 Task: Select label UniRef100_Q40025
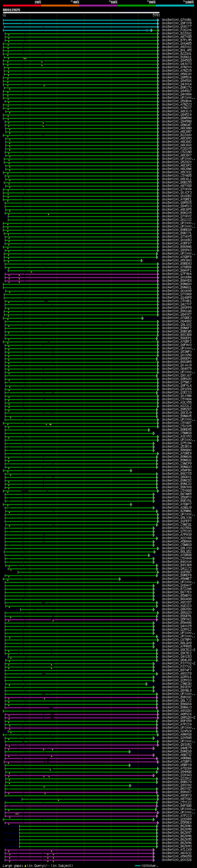click(x=176, y=626)
